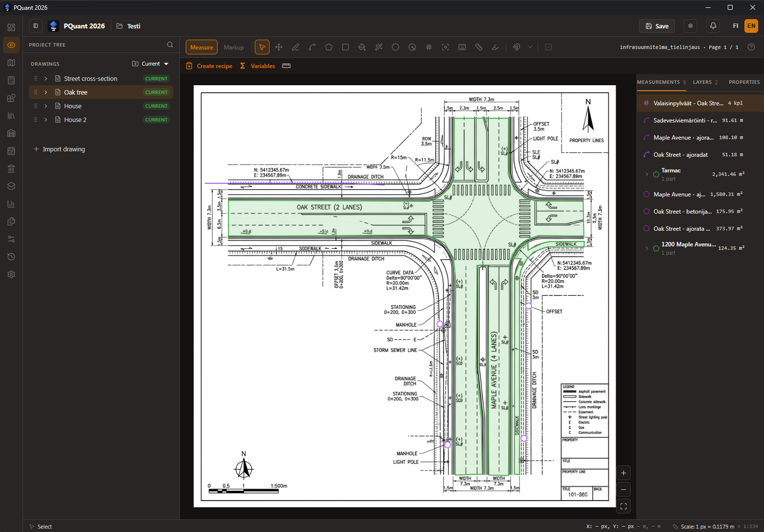The height and width of the screenshot is (532, 764).
Task: Select the polygon area tool
Action: click(x=329, y=48)
